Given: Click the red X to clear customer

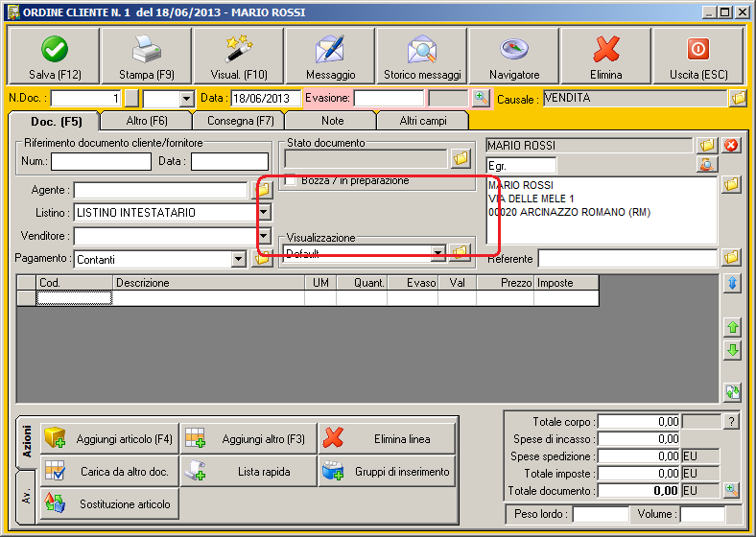Looking at the screenshot, I should click(x=731, y=145).
